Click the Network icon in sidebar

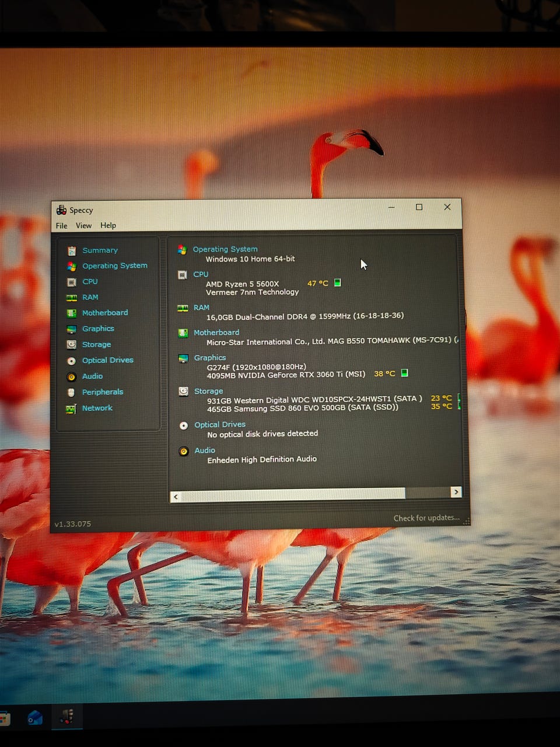[x=71, y=409]
